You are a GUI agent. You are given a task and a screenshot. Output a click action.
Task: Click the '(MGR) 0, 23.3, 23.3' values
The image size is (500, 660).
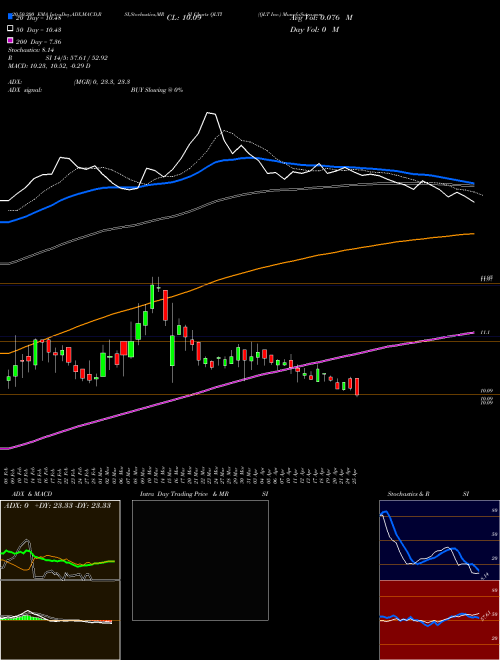pos(102,82)
